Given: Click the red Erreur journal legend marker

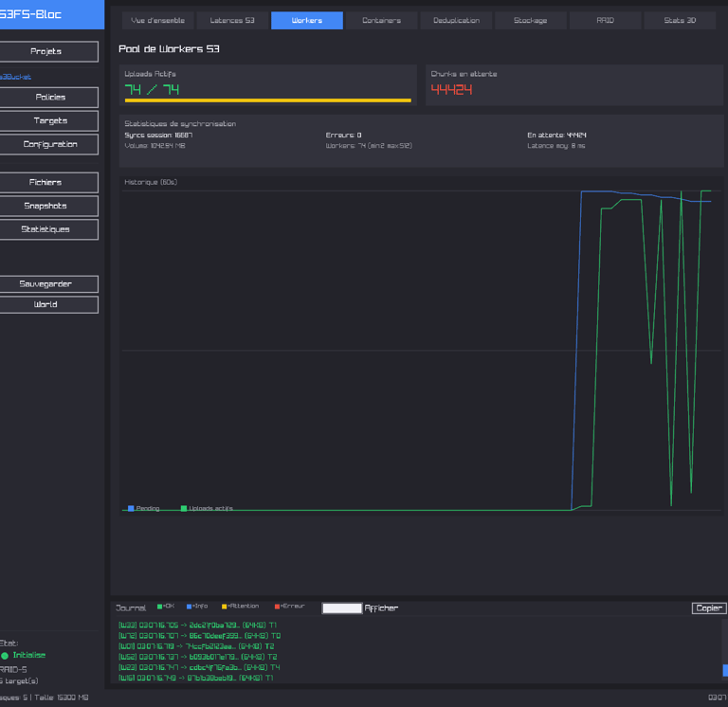Looking at the screenshot, I should coord(277,607).
